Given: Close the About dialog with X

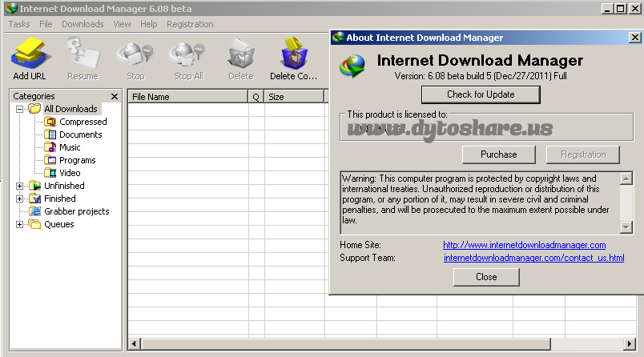Looking at the screenshot, I should coord(635,38).
